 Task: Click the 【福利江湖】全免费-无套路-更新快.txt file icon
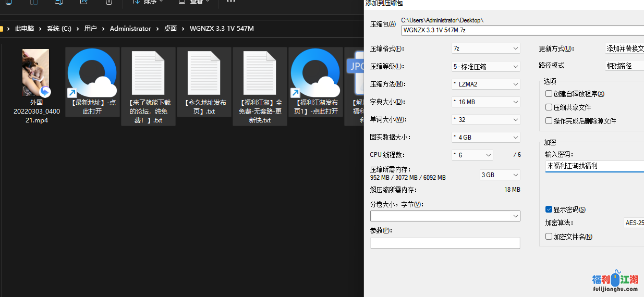point(260,73)
